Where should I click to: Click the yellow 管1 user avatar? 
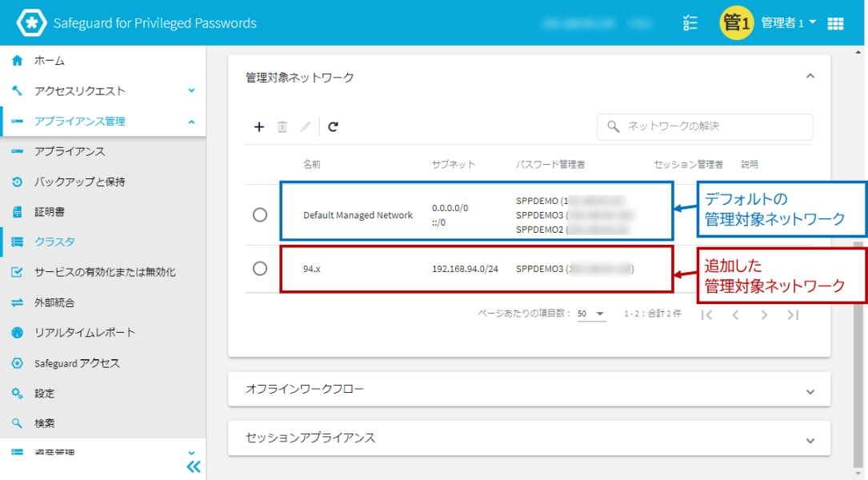pos(736,22)
